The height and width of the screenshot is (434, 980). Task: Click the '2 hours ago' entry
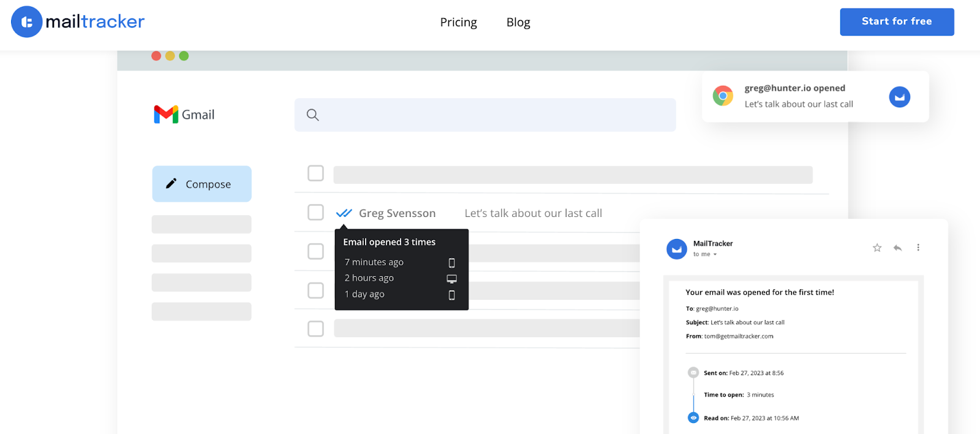click(369, 278)
